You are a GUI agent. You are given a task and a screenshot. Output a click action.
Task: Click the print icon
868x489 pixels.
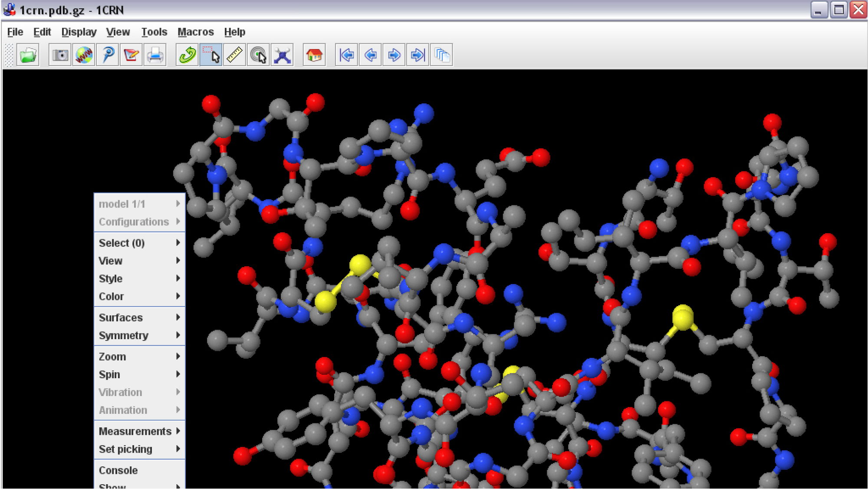pos(155,55)
